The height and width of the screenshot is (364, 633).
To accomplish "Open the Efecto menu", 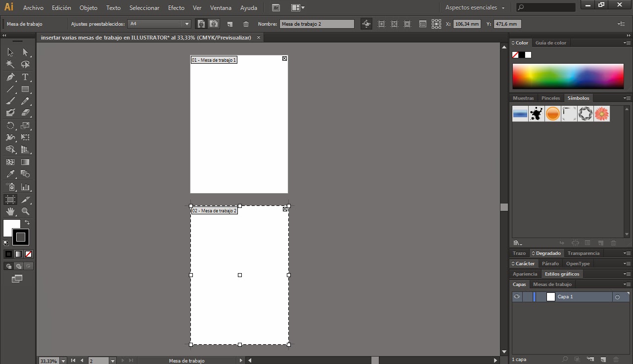I will [176, 8].
